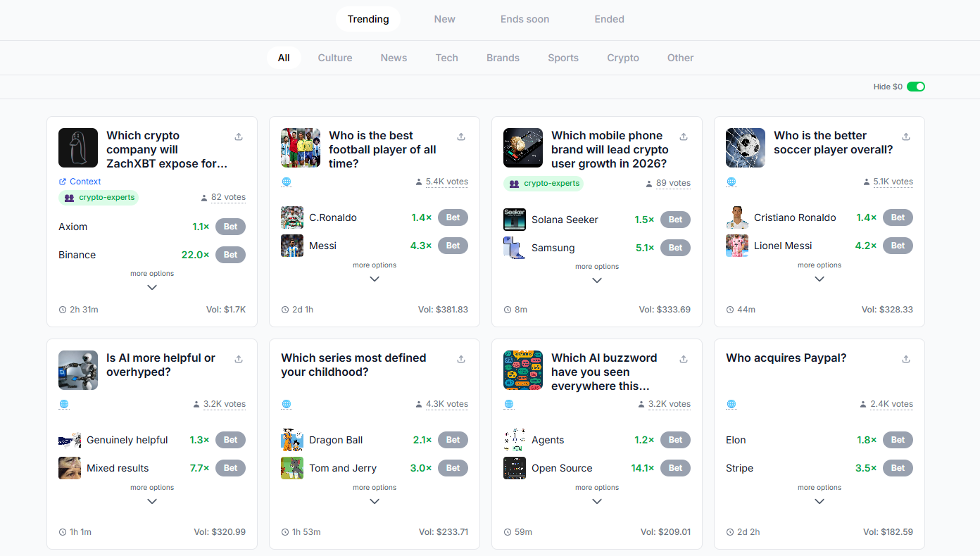Viewport: 980px width, 556px height.
Task: Click the globe icon on the Paypal card
Action: (731, 404)
